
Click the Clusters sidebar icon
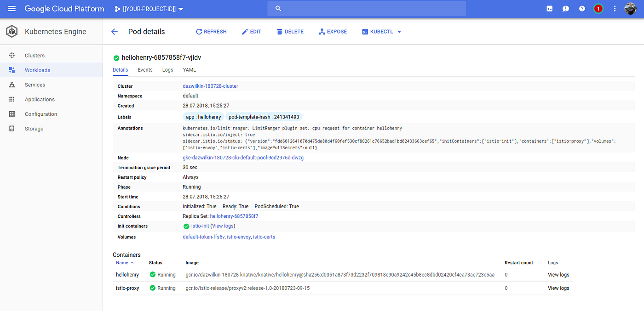12,56
